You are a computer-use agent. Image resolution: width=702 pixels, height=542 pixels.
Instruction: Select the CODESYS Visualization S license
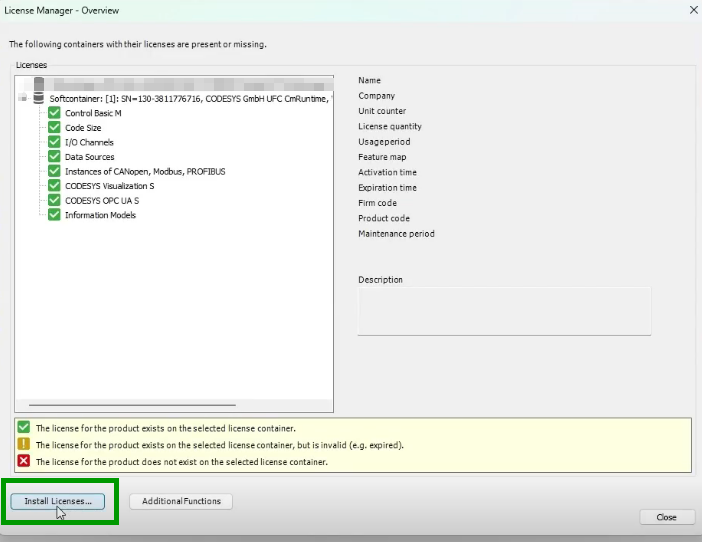(x=109, y=186)
